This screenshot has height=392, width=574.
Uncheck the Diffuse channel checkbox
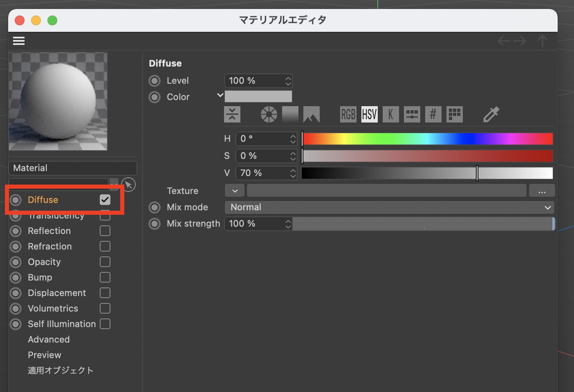105,200
